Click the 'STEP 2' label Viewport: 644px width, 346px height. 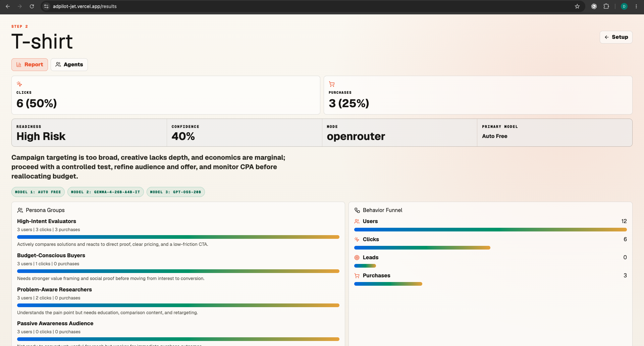[x=20, y=26]
